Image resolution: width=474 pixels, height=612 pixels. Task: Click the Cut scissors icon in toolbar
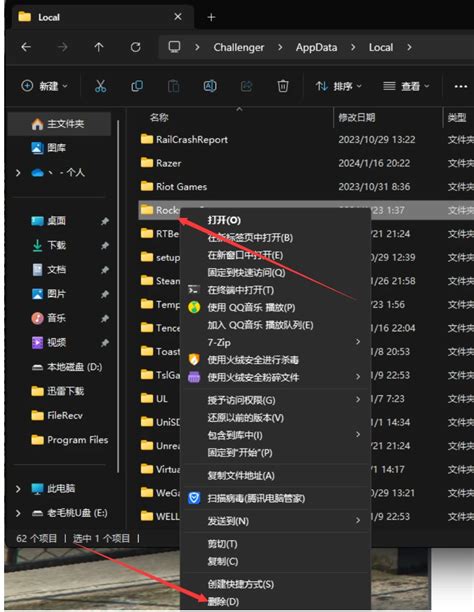101,86
